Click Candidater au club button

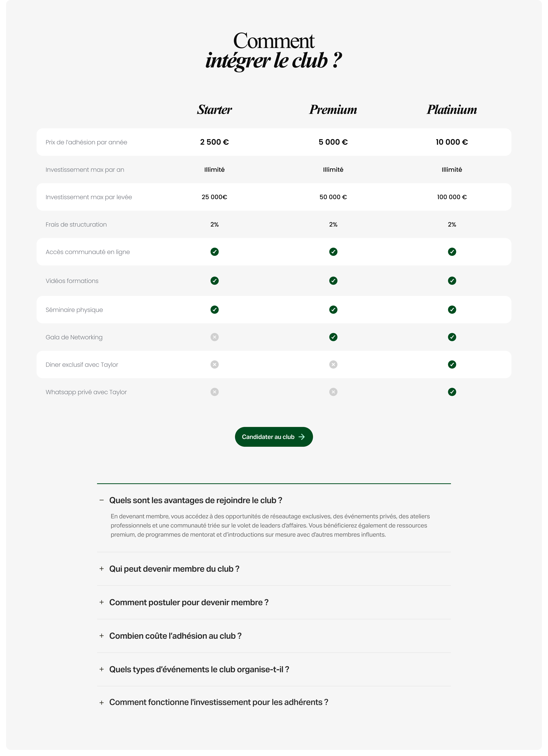[273, 437]
